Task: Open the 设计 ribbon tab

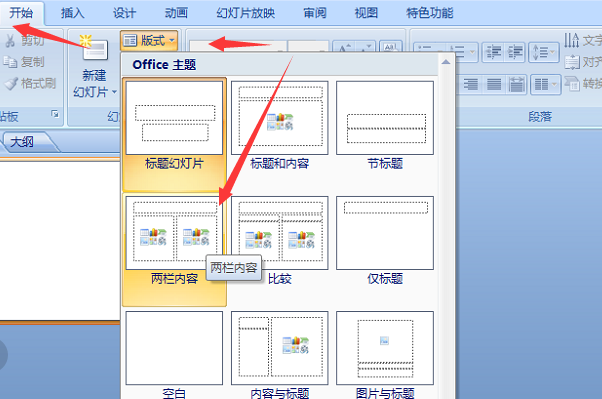Action: [124, 13]
